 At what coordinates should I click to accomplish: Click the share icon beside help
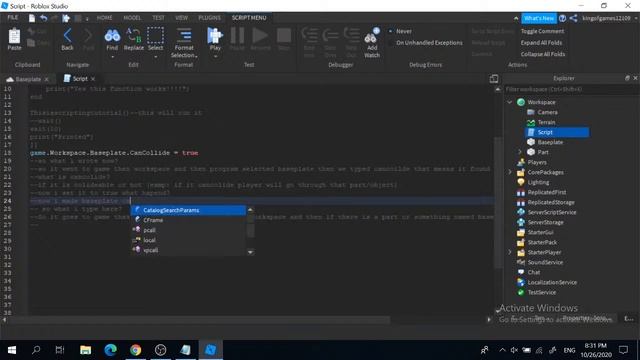point(573,18)
